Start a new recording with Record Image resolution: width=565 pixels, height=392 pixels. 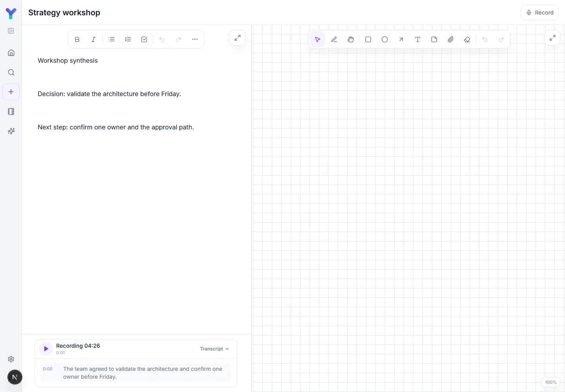[x=539, y=13]
